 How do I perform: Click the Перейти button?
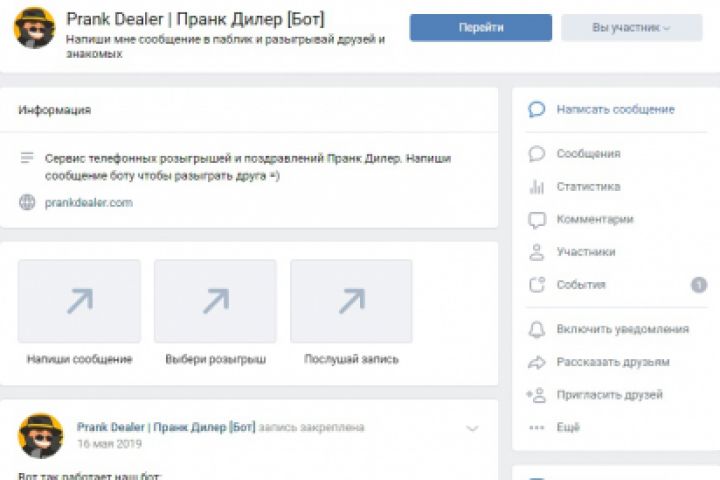481,28
